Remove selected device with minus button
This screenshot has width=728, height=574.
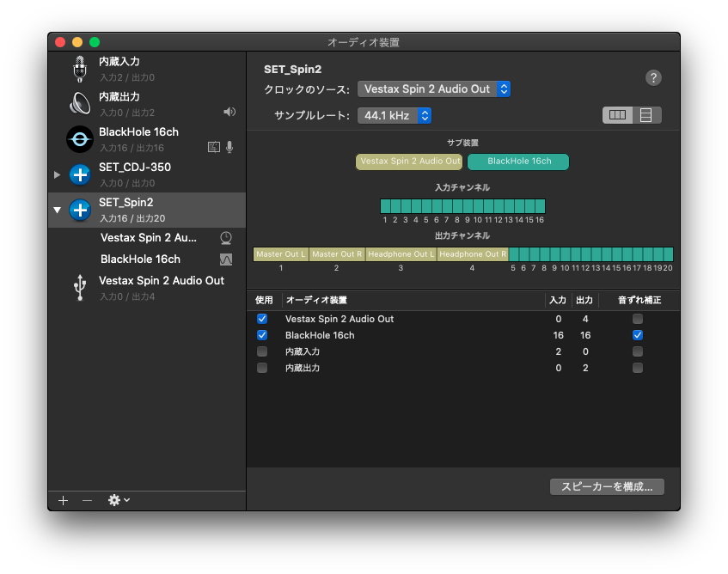coord(88,500)
